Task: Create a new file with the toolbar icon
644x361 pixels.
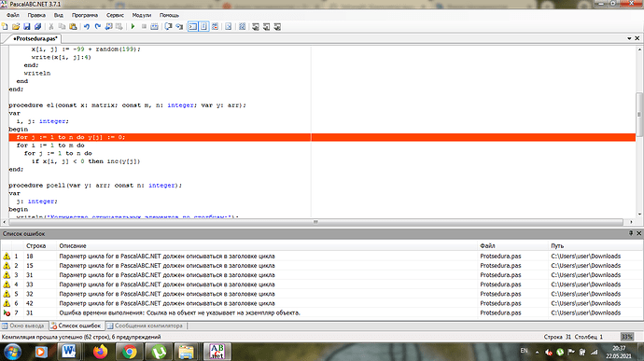Action: [5, 27]
